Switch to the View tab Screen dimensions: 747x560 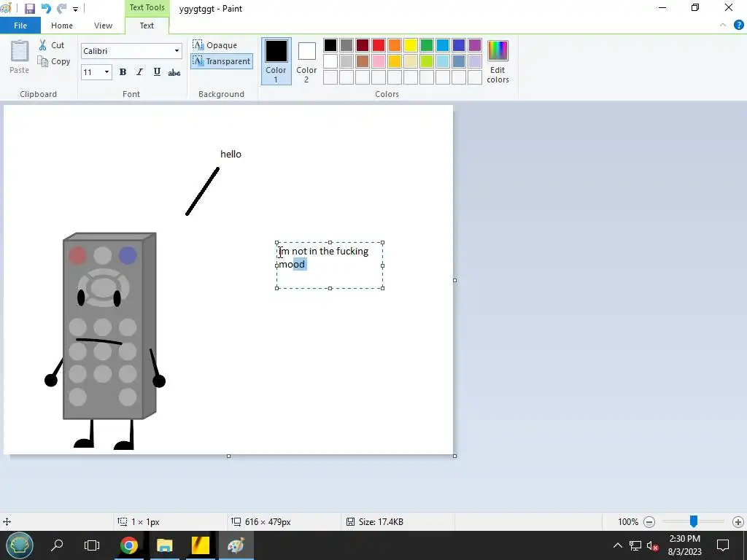pyautogui.click(x=103, y=26)
